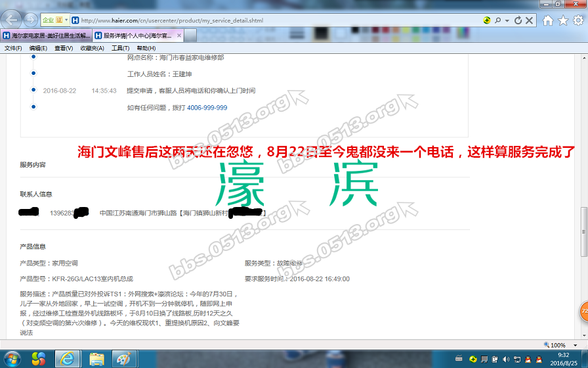Open the 收藏夹(A) menu
This screenshot has width=588, height=368.
point(92,48)
